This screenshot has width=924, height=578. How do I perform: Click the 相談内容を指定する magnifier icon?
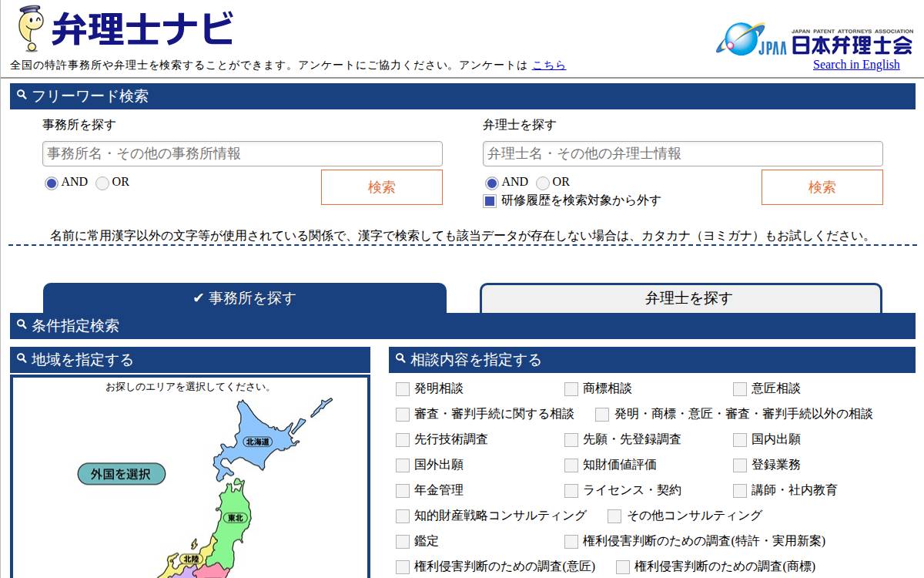400,359
